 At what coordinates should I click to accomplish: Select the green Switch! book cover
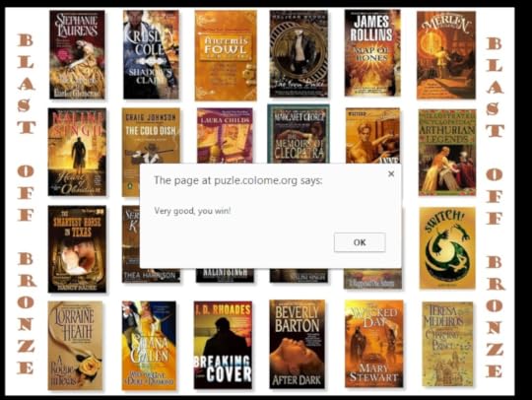click(447, 248)
